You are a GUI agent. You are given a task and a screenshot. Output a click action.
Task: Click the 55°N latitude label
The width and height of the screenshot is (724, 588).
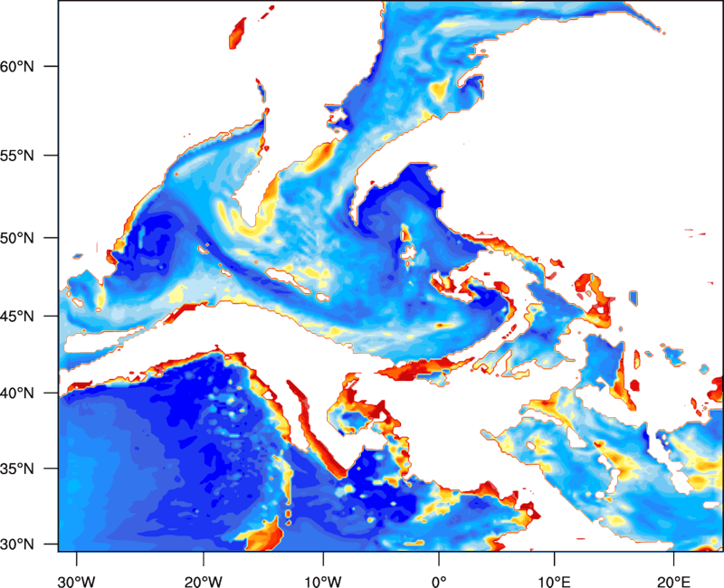[x=17, y=156]
